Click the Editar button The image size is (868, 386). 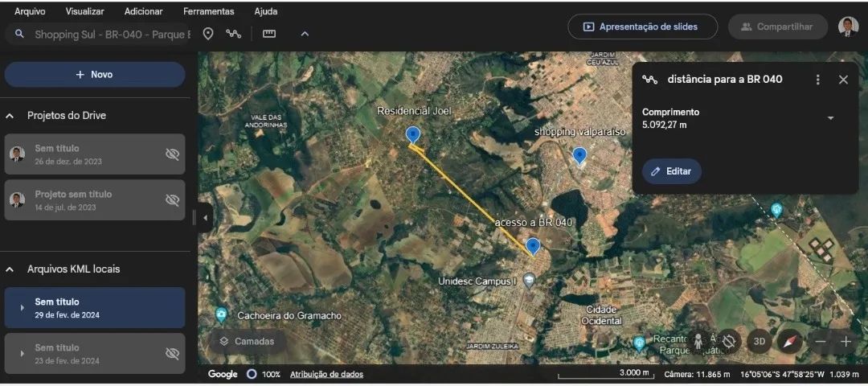point(671,171)
